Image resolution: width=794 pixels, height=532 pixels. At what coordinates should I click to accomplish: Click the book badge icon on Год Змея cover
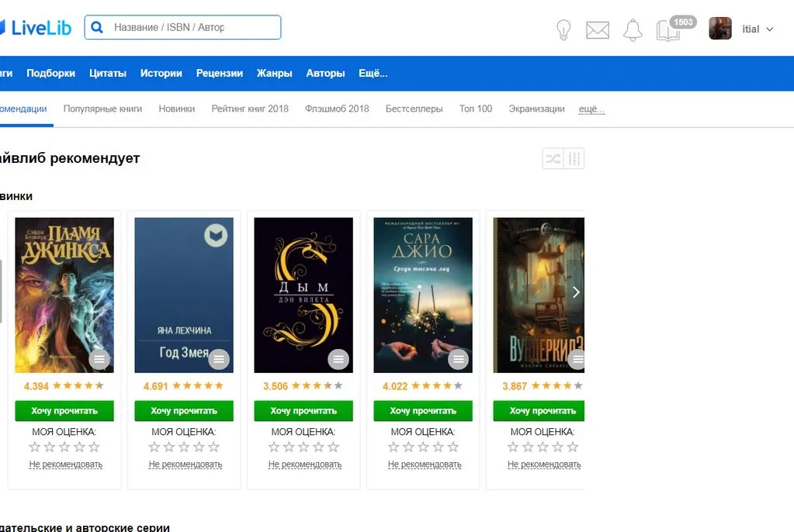(216, 236)
